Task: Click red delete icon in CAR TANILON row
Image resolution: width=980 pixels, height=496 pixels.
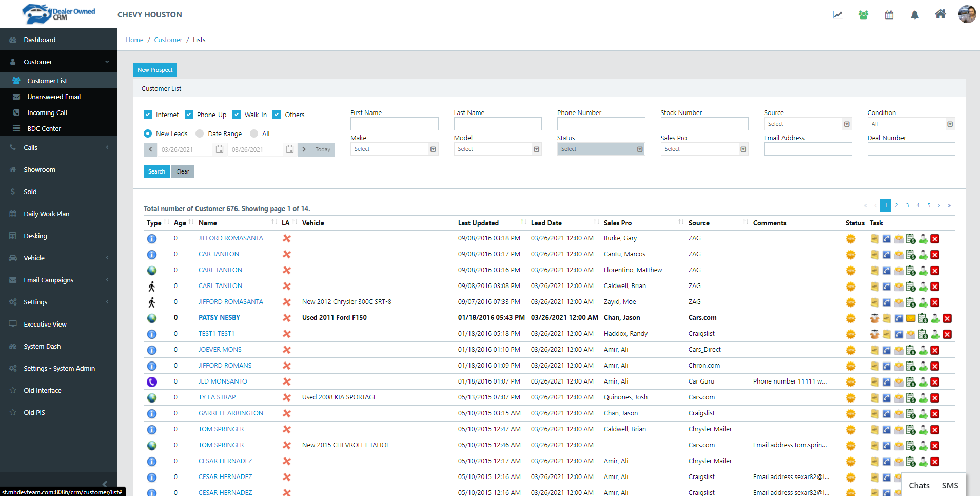Action: [x=935, y=255]
